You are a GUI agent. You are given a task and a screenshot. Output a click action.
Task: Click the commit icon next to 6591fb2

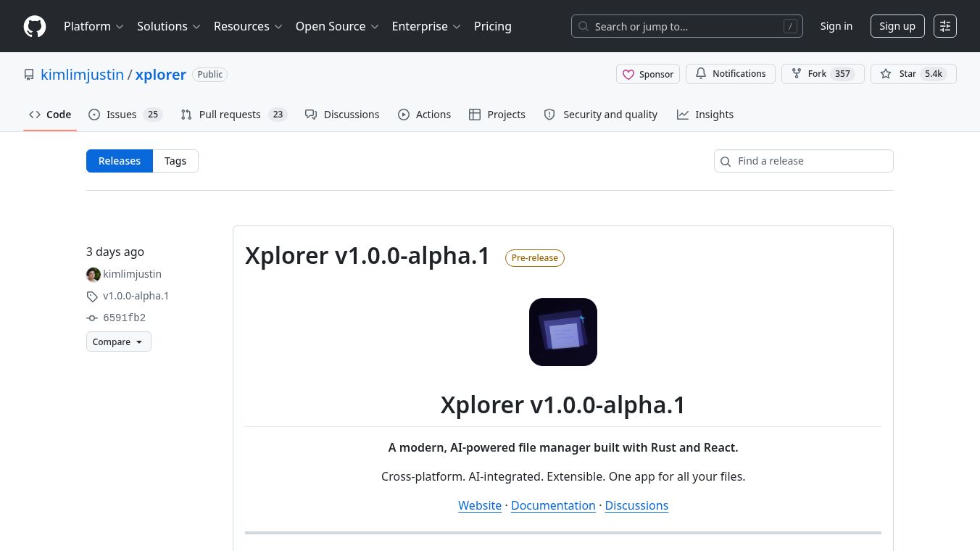pyautogui.click(x=92, y=318)
